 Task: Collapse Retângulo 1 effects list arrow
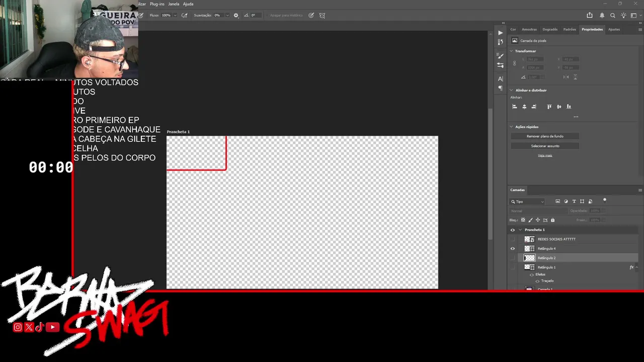tap(637, 267)
